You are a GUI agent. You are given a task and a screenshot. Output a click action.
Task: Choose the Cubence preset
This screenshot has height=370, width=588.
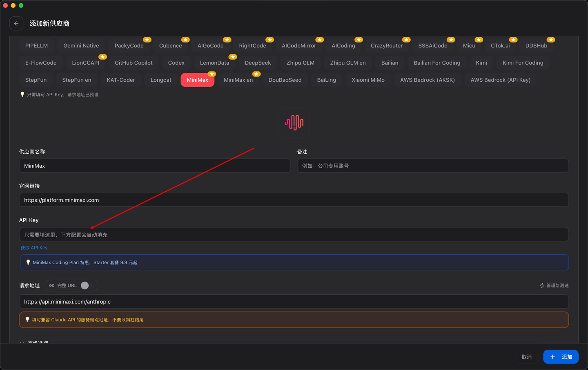[x=171, y=46]
